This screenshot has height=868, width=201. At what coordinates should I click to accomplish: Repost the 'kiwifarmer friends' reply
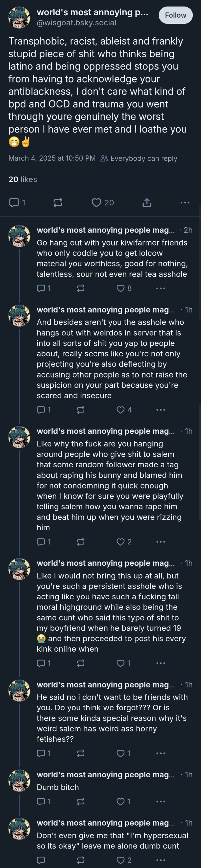(81, 288)
